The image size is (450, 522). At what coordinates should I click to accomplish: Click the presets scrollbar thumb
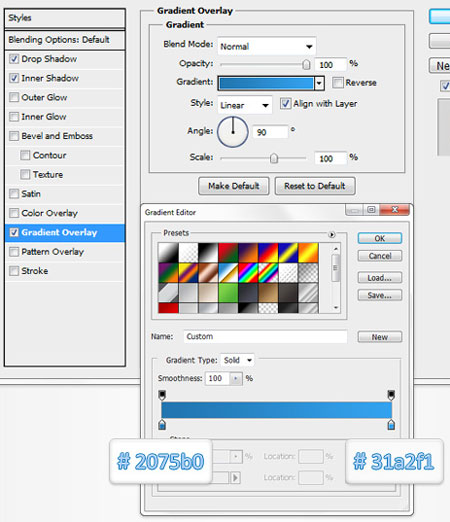(x=336, y=267)
